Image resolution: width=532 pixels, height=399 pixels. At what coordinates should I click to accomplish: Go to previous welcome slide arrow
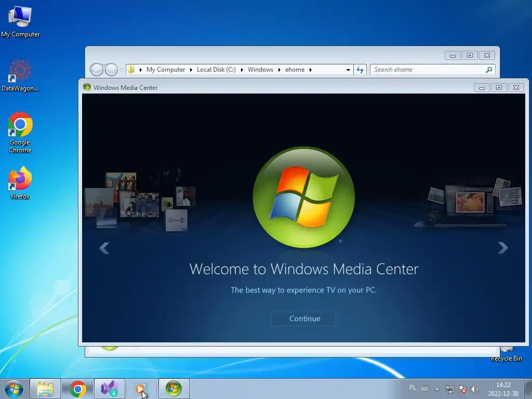point(104,248)
